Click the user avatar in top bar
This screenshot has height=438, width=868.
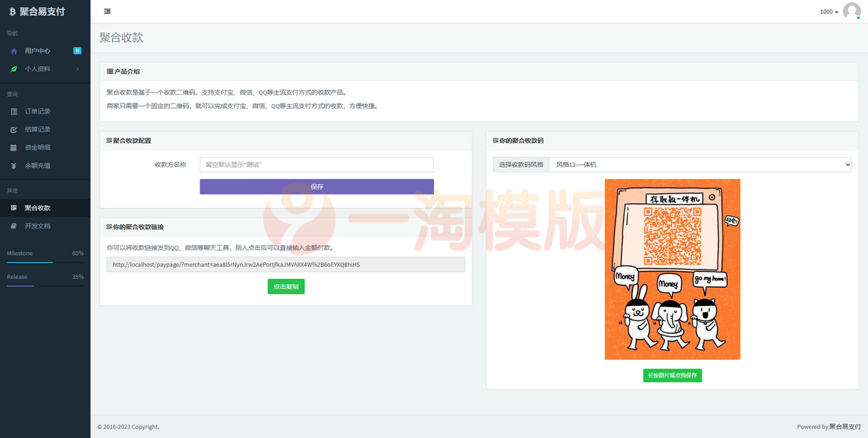(x=852, y=12)
